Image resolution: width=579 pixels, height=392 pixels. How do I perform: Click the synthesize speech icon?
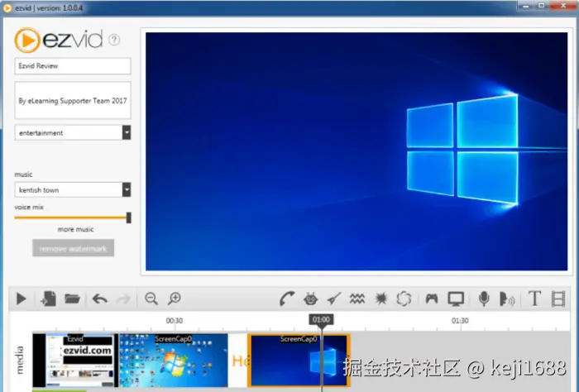click(507, 299)
